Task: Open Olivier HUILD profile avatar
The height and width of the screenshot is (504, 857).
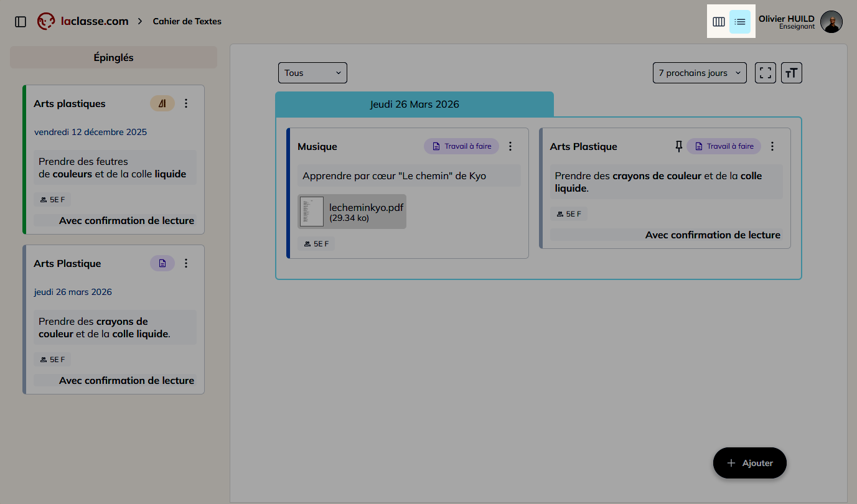Action: pos(831,22)
